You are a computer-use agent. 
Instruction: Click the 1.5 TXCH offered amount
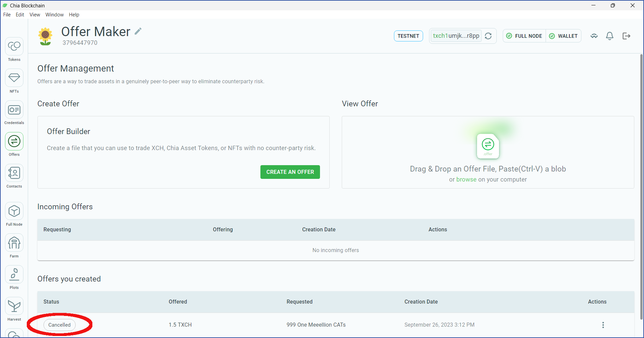180,325
